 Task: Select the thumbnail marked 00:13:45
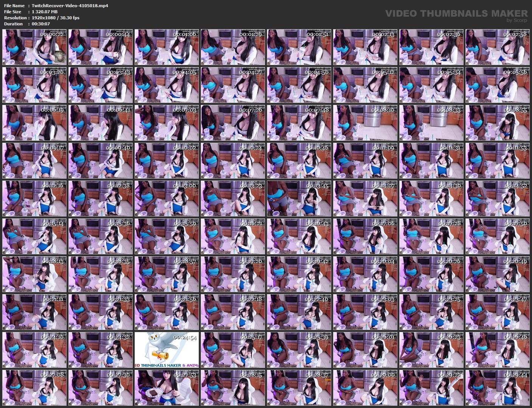(x=299, y=198)
